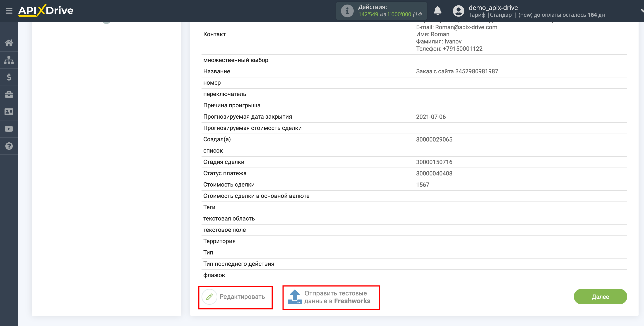Click the hamburger menu icon top left
644x326 pixels.
tap(8, 11)
